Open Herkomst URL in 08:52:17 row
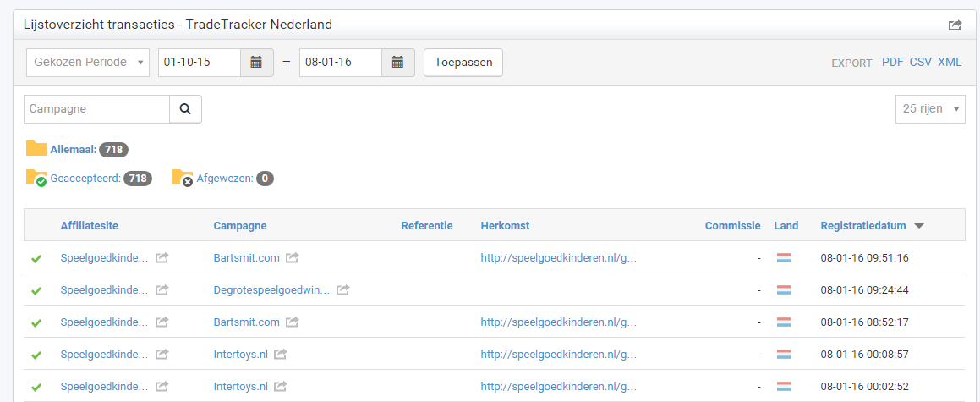 pos(559,322)
